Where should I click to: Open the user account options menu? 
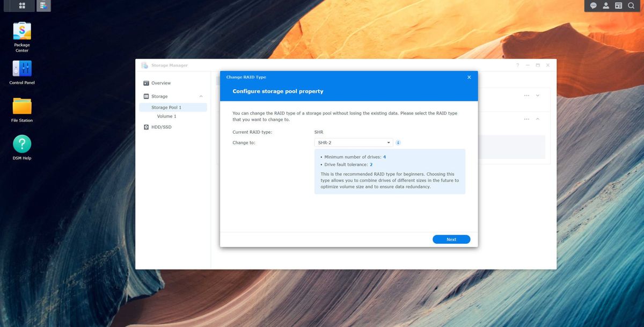point(605,5)
